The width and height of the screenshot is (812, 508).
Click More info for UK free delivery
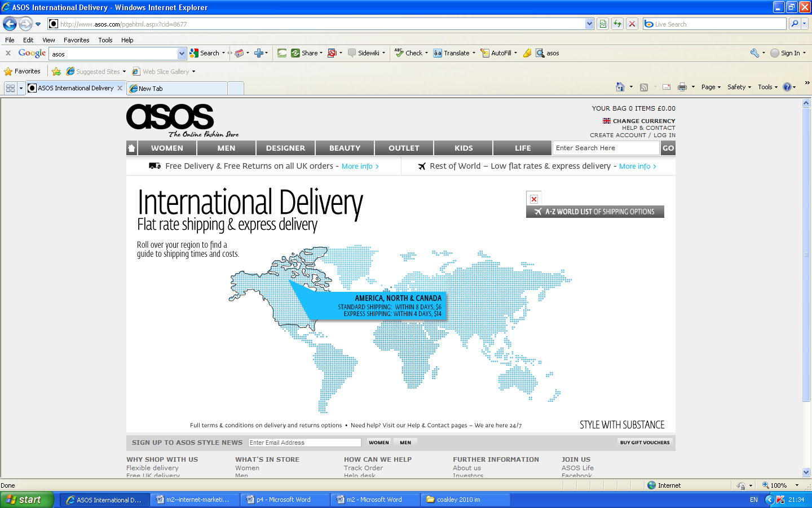pos(360,167)
